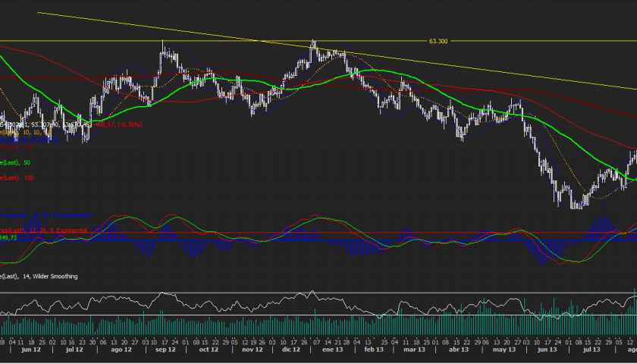Screen dimensions: 637x364
Task: Click the ago 12 month marker
Action: pyautogui.click(x=121, y=352)
